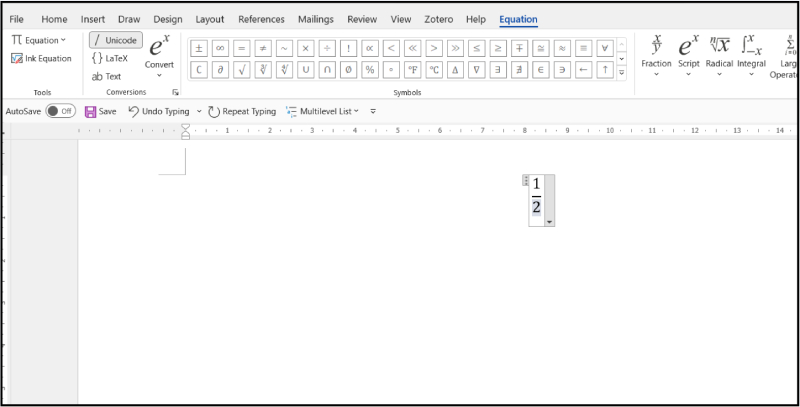Open the equation options dropdown arrow
The height and width of the screenshot is (407, 800).
pyautogui.click(x=549, y=220)
